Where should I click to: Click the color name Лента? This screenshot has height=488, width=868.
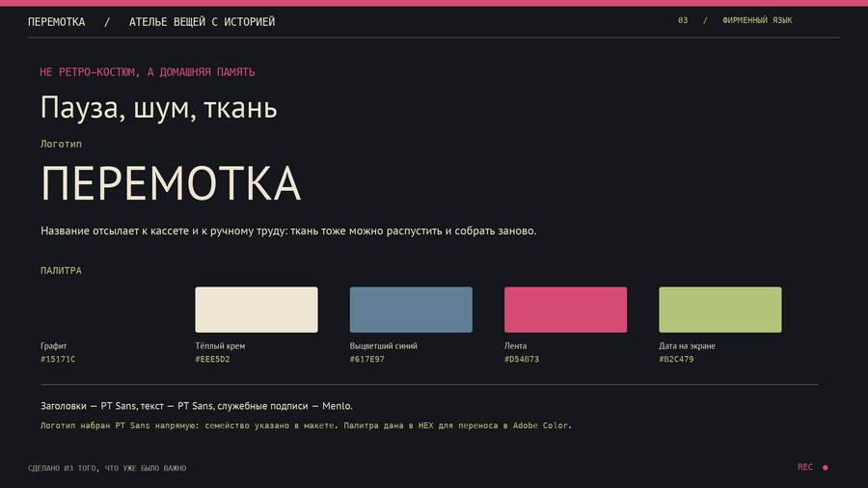point(515,346)
